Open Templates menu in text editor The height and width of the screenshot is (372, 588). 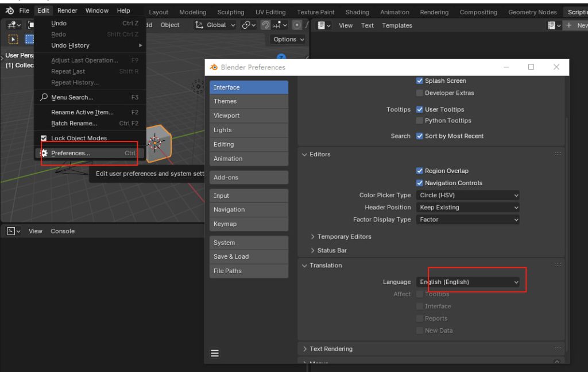[397, 25]
